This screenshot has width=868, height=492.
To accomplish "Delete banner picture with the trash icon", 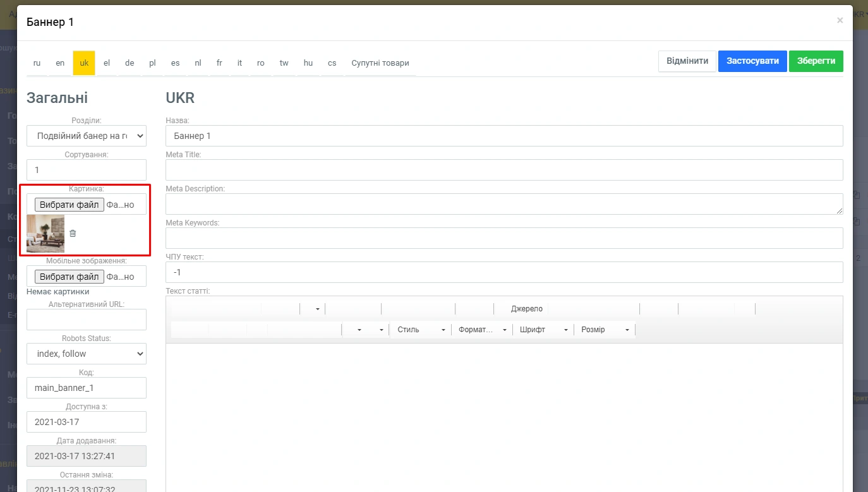I will (x=73, y=234).
